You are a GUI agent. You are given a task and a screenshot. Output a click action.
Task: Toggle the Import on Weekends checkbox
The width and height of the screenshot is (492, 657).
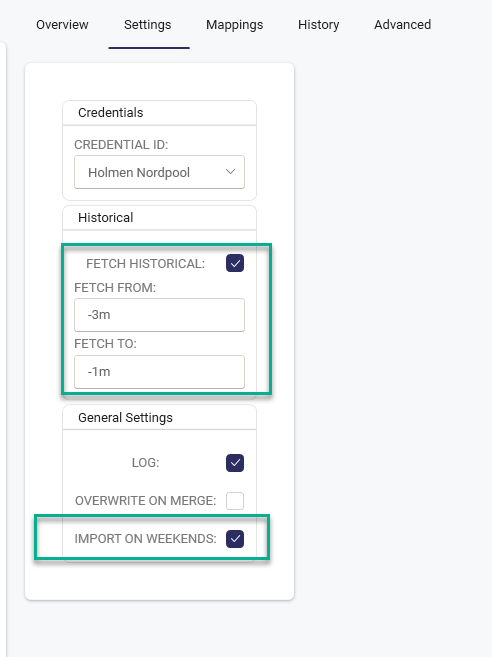coord(235,539)
